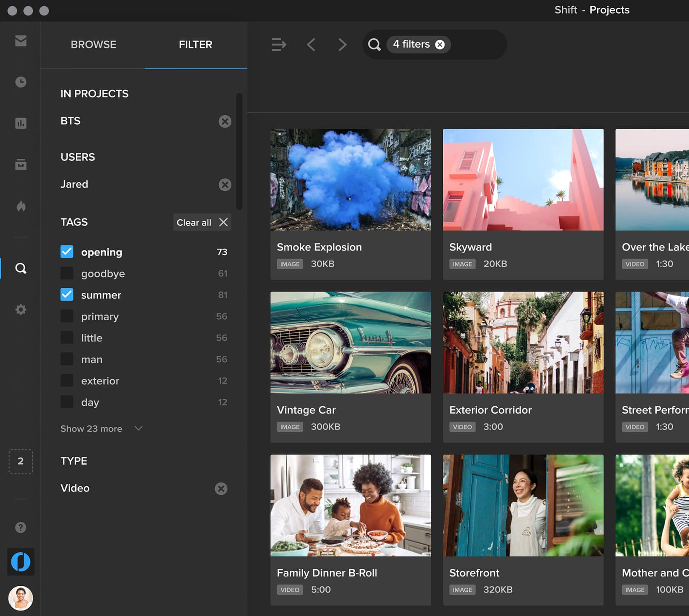Open the Vintage Car thumbnail

point(350,342)
